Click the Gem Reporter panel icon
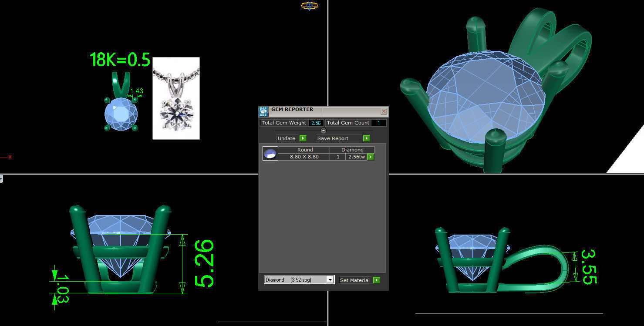 point(263,111)
